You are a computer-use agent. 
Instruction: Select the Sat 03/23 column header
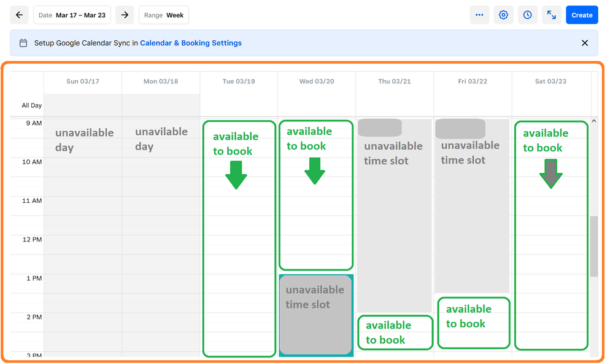coord(550,81)
